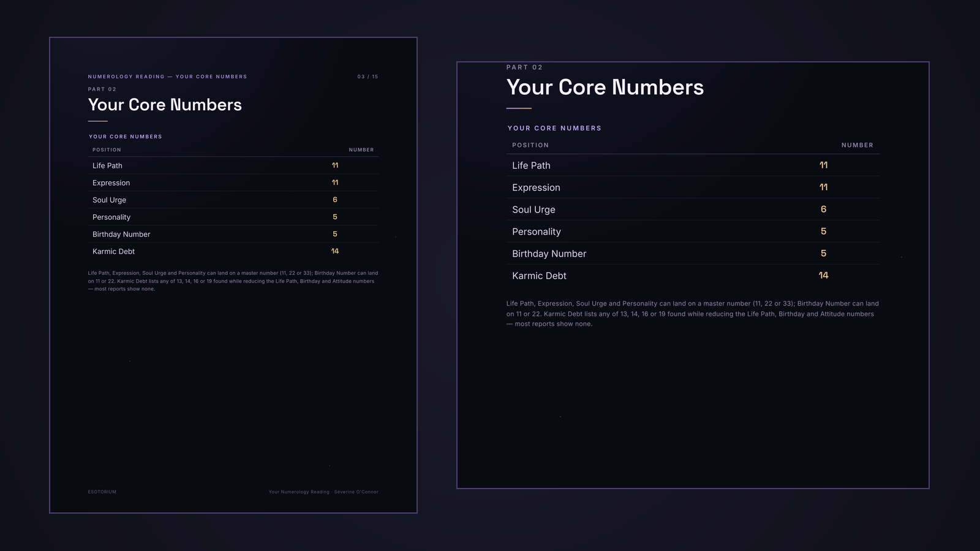Click footer text with Séverine O'Connor's name

(x=323, y=492)
